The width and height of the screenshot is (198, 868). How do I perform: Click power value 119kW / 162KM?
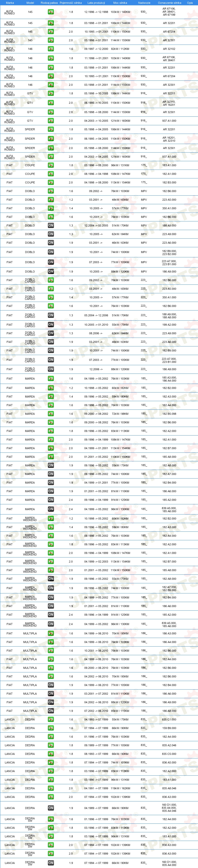[121, 788]
